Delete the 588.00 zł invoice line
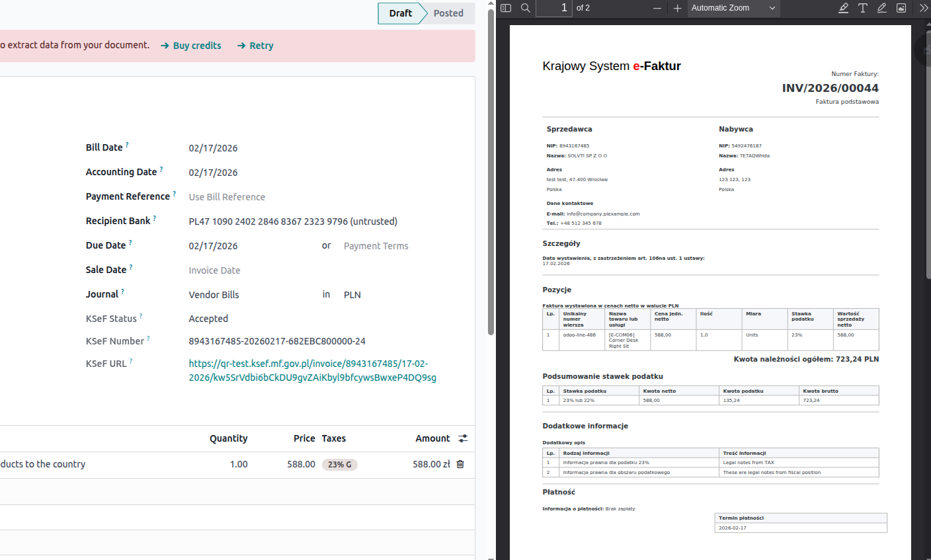 [460, 464]
